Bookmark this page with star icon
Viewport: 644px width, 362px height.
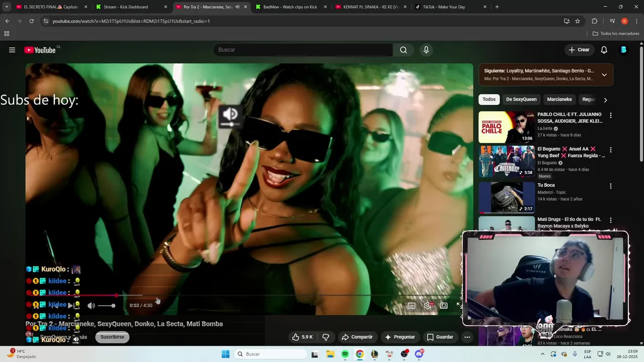[578, 21]
